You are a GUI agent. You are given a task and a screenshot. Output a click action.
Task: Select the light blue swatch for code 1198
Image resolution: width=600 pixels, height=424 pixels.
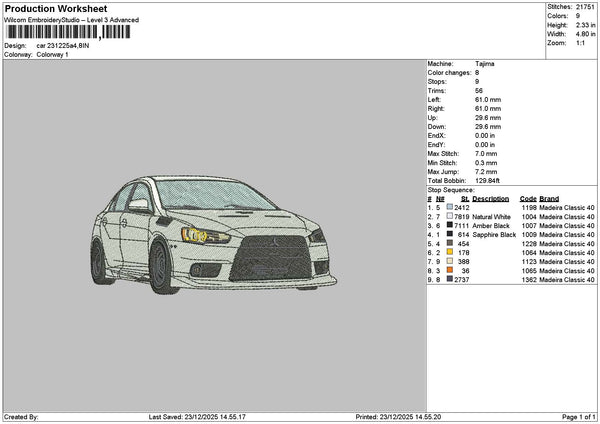tap(450, 207)
